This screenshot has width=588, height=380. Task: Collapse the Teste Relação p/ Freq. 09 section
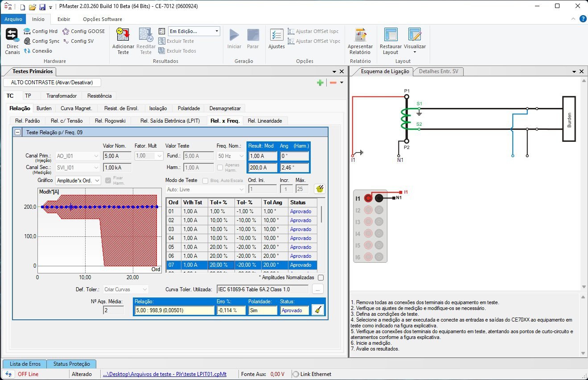pyautogui.click(x=18, y=132)
